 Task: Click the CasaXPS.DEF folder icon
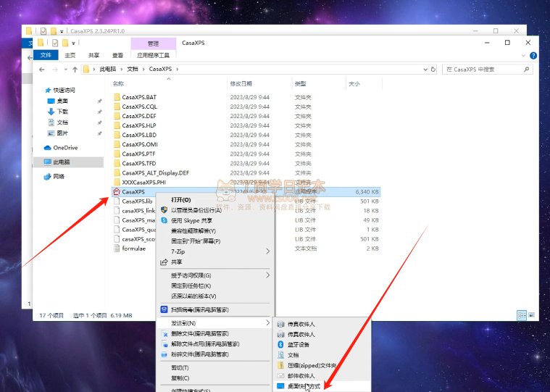point(117,116)
